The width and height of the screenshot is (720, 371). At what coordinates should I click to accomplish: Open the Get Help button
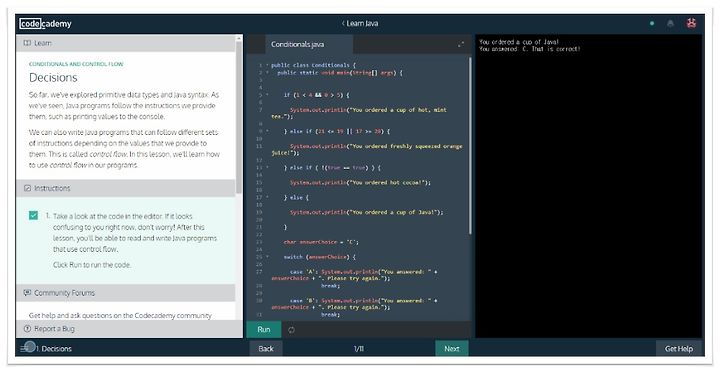tap(679, 349)
